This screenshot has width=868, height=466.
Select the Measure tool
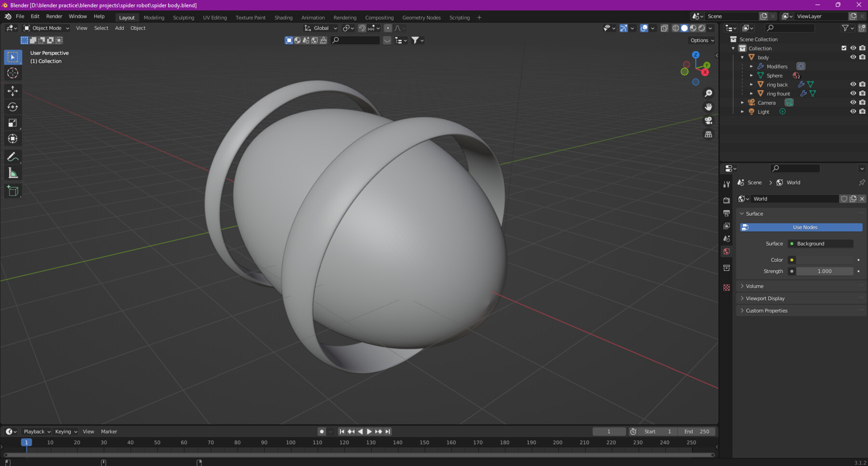[x=13, y=173]
